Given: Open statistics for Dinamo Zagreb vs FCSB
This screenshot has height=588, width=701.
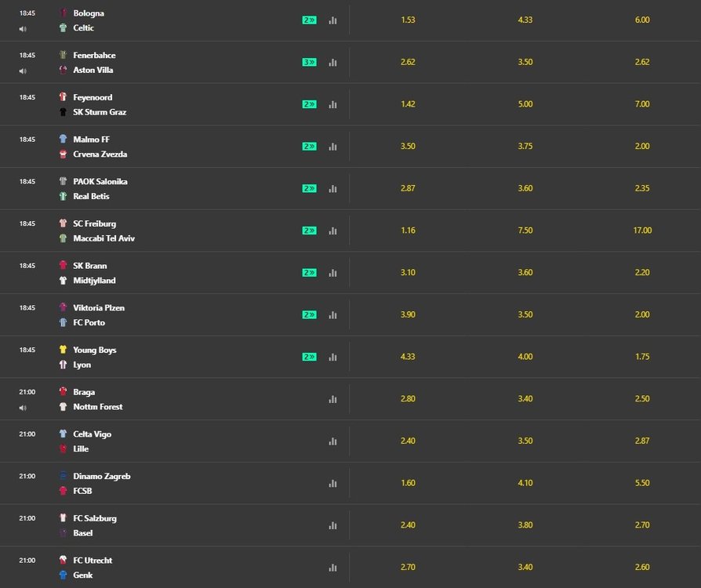Looking at the screenshot, I should [x=332, y=484].
